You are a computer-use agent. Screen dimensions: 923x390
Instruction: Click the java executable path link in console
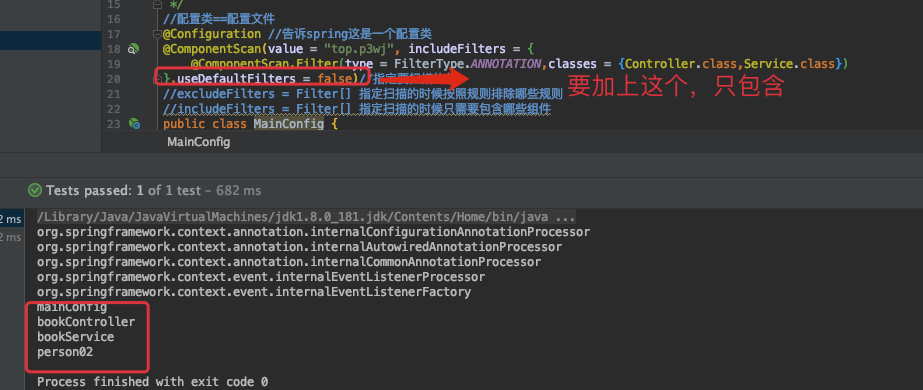click(306, 216)
